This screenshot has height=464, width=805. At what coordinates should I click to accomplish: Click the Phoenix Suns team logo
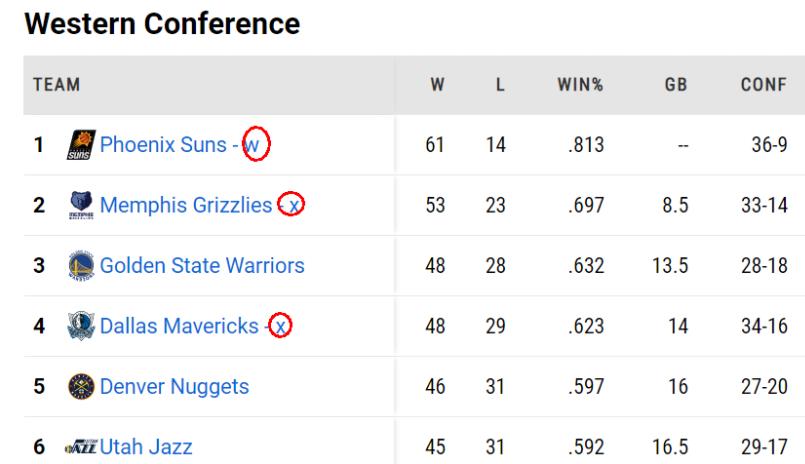pyautogui.click(x=81, y=145)
